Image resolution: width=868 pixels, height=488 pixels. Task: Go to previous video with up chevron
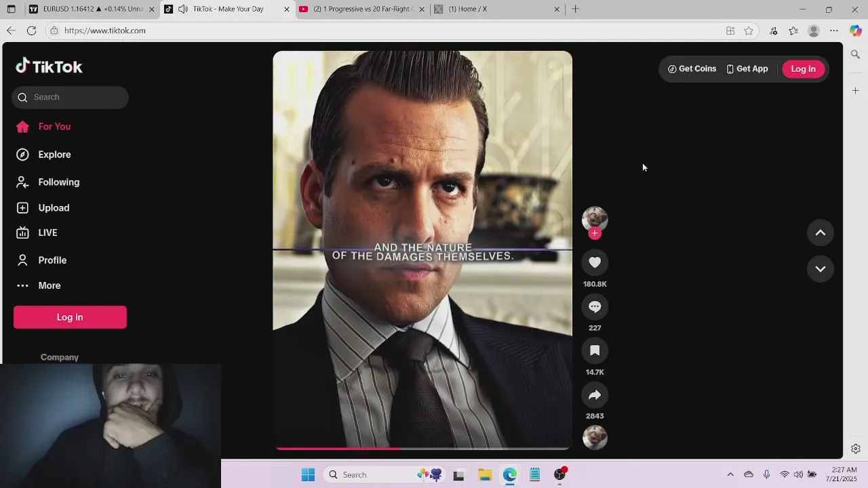click(x=820, y=233)
